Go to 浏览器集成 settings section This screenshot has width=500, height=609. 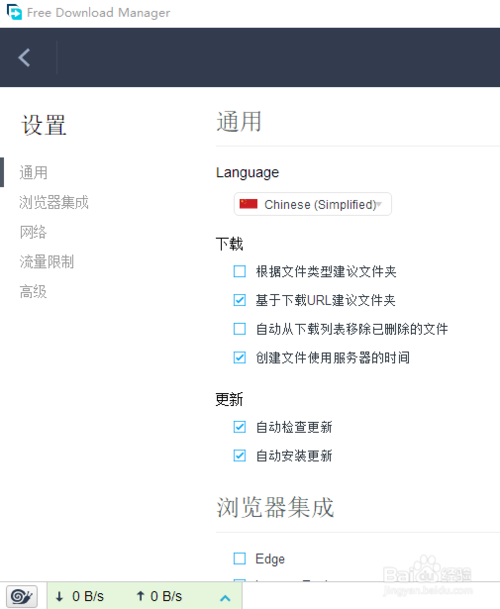(x=54, y=202)
